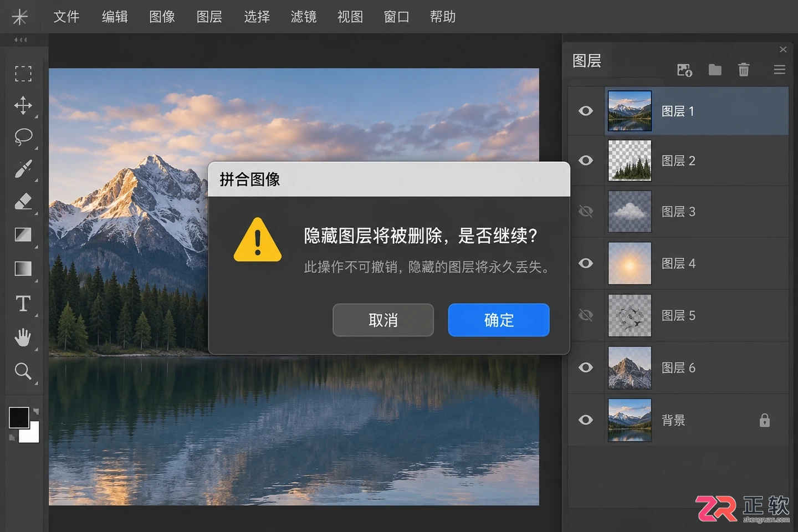Select the 图层 4 sun glow thumbnail
This screenshot has height=532, width=798.
pos(630,263)
